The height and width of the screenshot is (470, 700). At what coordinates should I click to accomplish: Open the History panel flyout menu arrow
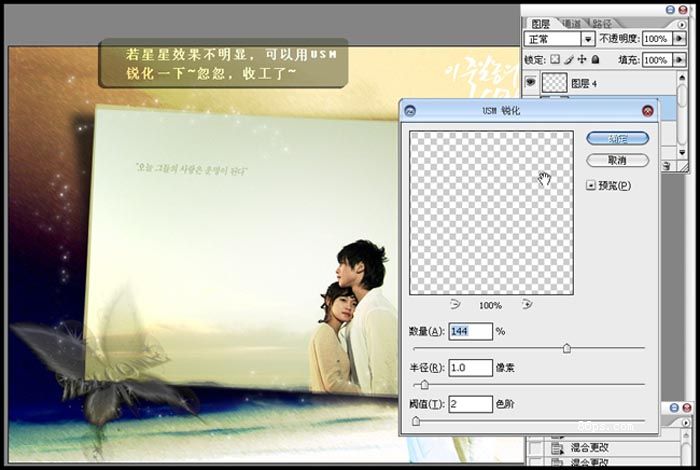pyautogui.click(x=686, y=422)
